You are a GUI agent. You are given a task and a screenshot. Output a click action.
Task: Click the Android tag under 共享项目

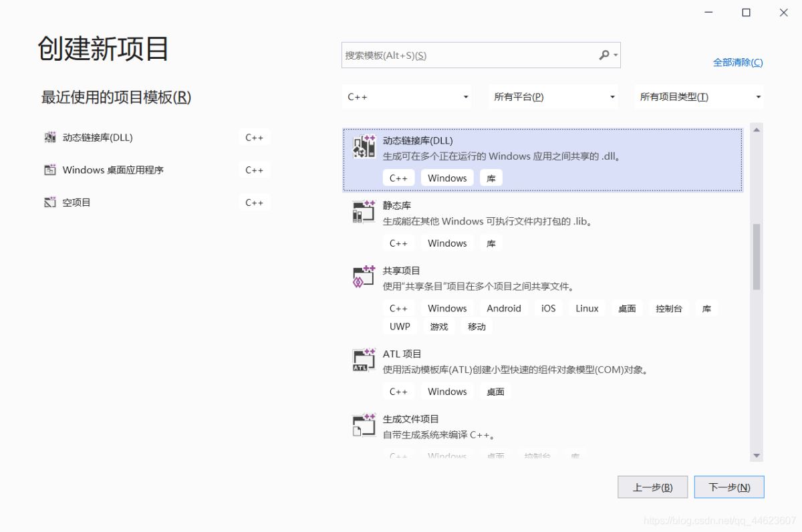(x=503, y=308)
